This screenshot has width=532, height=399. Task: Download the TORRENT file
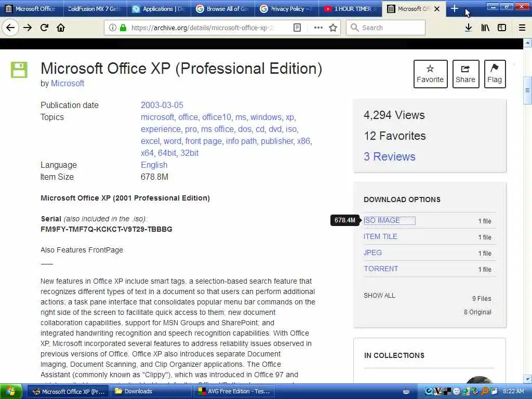tap(381, 269)
